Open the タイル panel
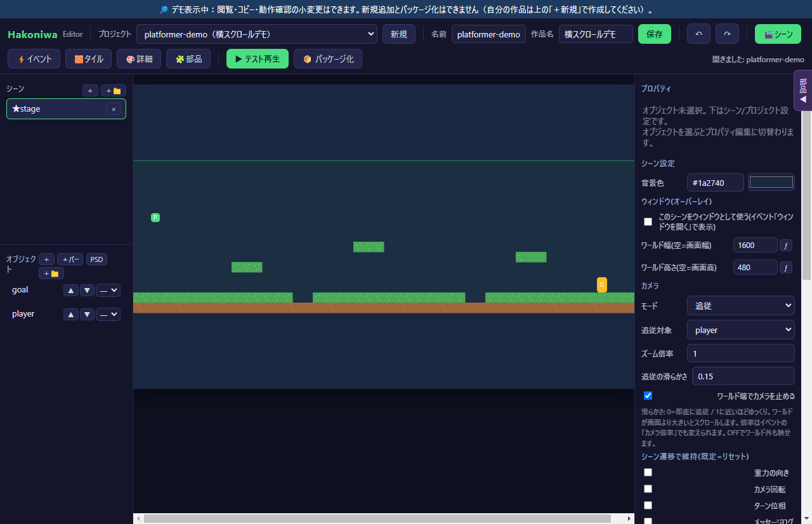 pyautogui.click(x=89, y=59)
